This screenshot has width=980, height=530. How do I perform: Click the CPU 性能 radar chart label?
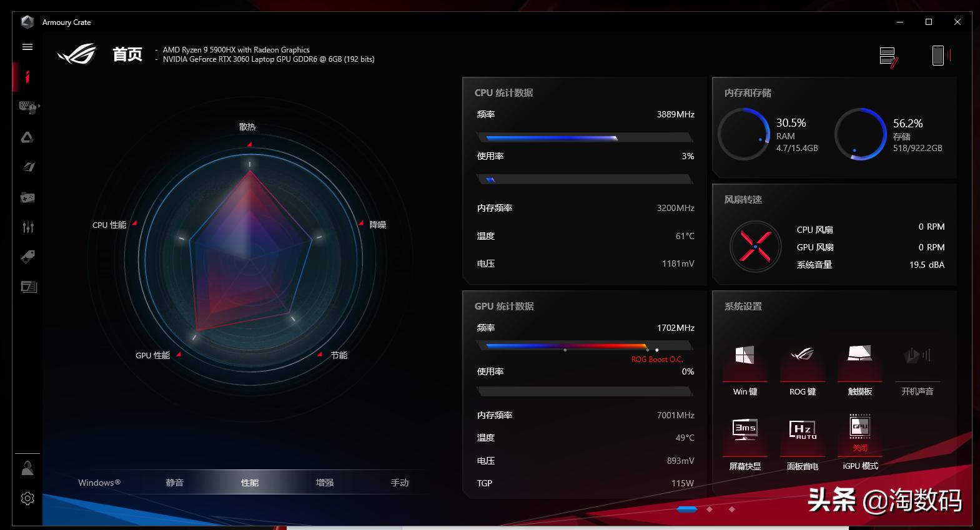point(109,225)
